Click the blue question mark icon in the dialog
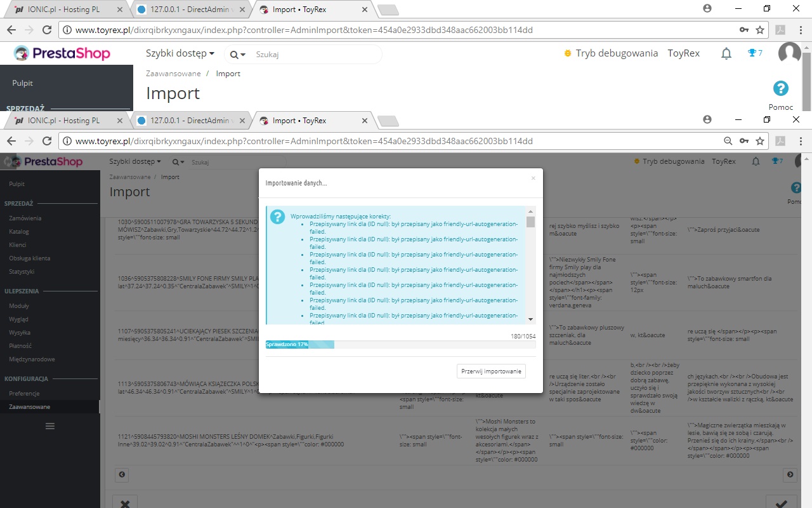The width and height of the screenshot is (812, 508). 277,217
